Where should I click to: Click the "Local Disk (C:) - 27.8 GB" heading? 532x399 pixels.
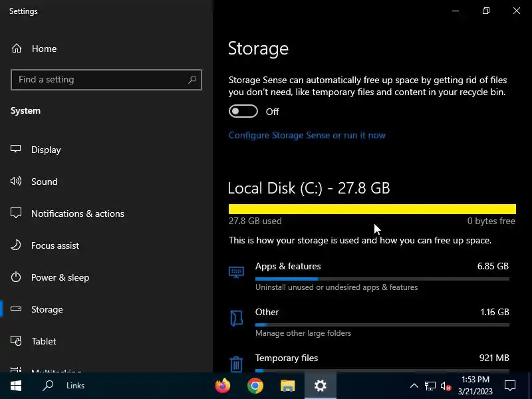[309, 188]
